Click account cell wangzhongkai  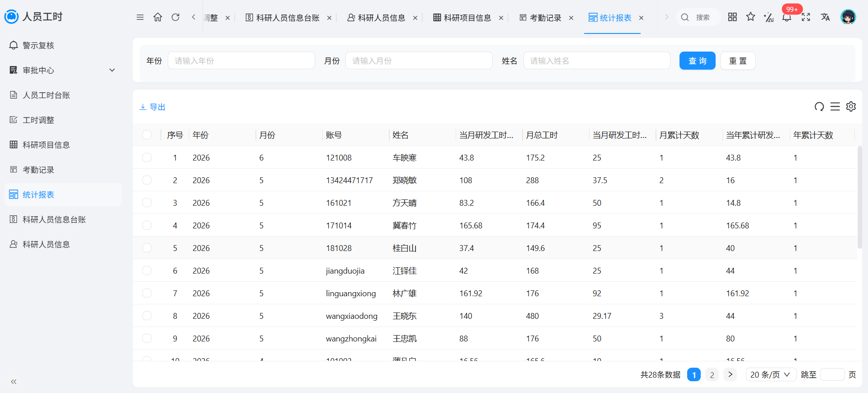pyautogui.click(x=351, y=338)
